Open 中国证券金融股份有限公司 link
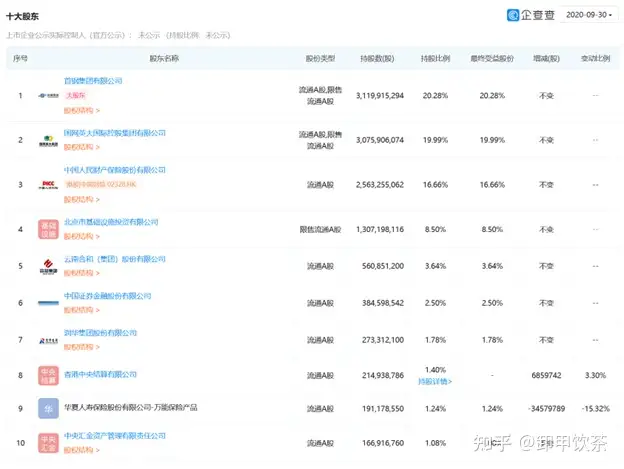624x469 pixels. (107, 296)
